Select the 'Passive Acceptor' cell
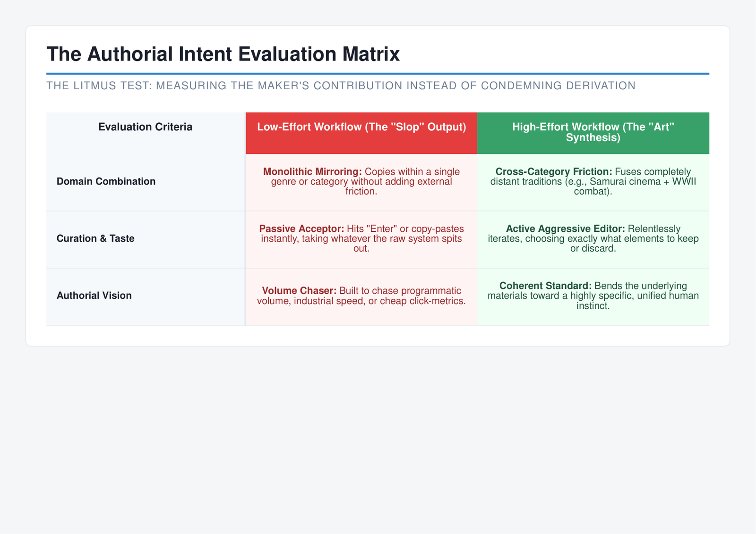Viewport: 756px width, 534px height. pyautogui.click(x=361, y=239)
